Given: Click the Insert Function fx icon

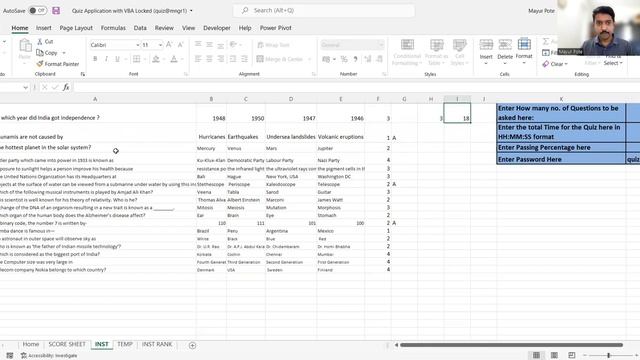Looking at the screenshot, I should pyautogui.click(x=66, y=87).
